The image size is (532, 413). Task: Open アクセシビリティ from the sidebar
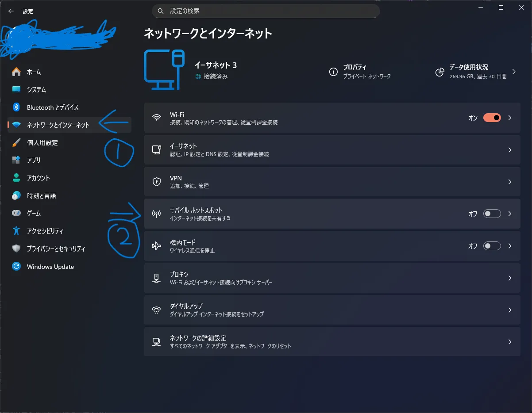tap(18, 231)
